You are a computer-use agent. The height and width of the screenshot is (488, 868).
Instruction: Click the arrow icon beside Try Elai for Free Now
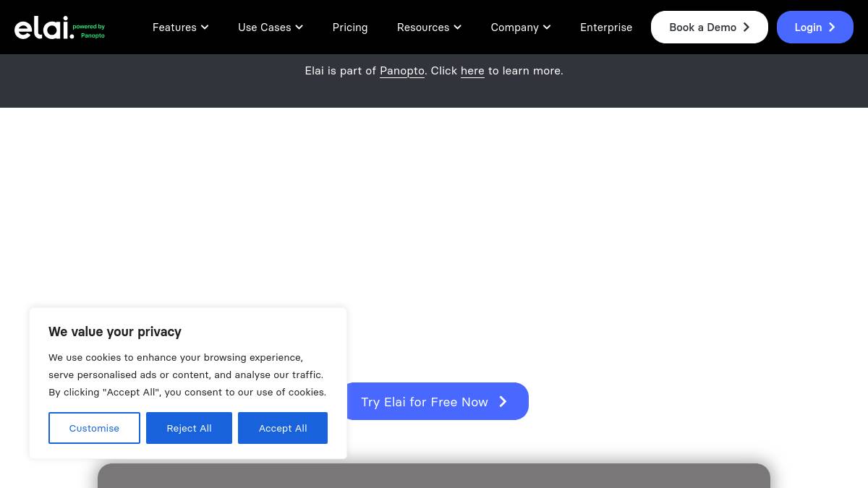[x=503, y=402]
